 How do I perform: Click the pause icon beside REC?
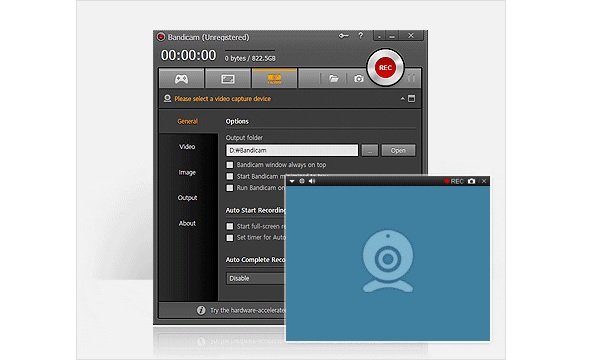[411, 78]
